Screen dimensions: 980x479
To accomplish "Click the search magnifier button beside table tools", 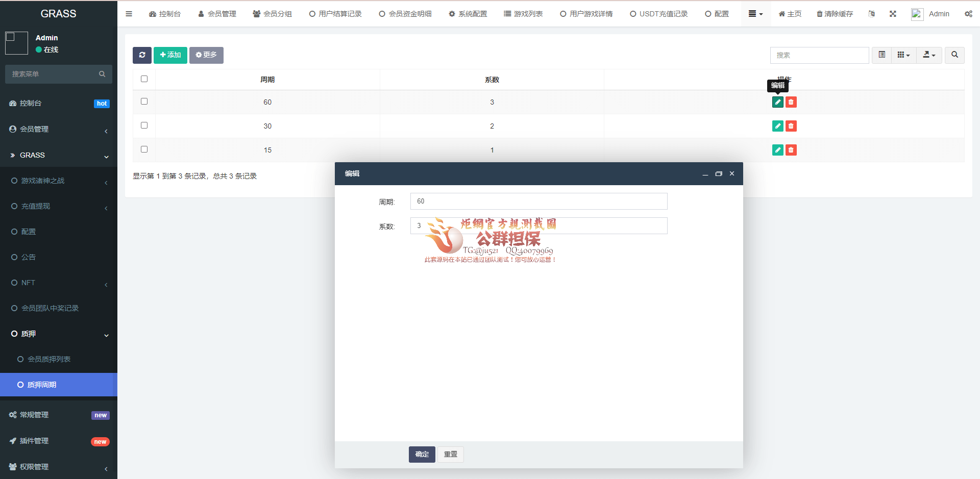I will tap(954, 55).
